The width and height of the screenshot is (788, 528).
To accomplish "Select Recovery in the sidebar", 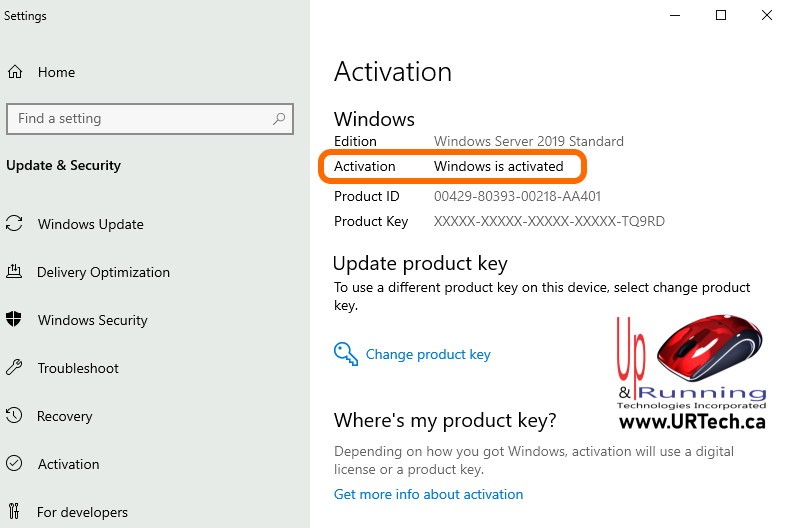I will pyautogui.click(x=64, y=416).
